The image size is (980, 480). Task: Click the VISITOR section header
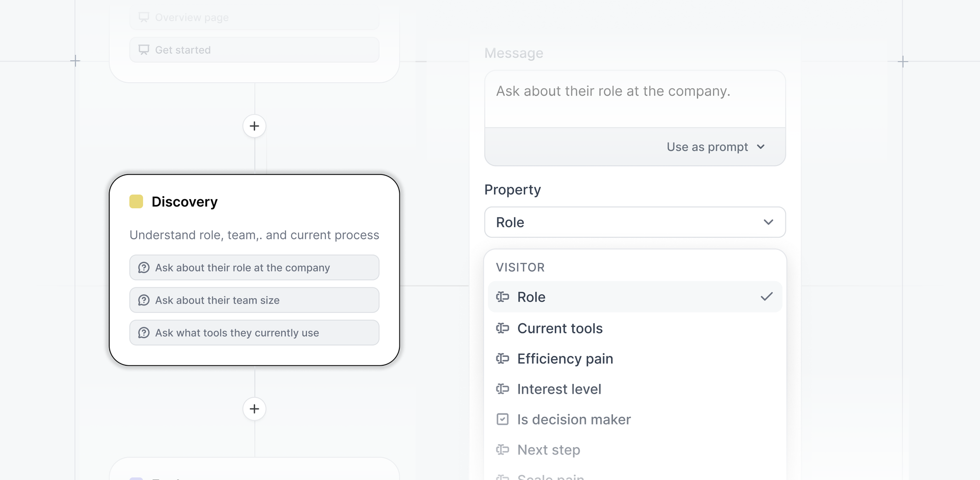(x=520, y=267)
